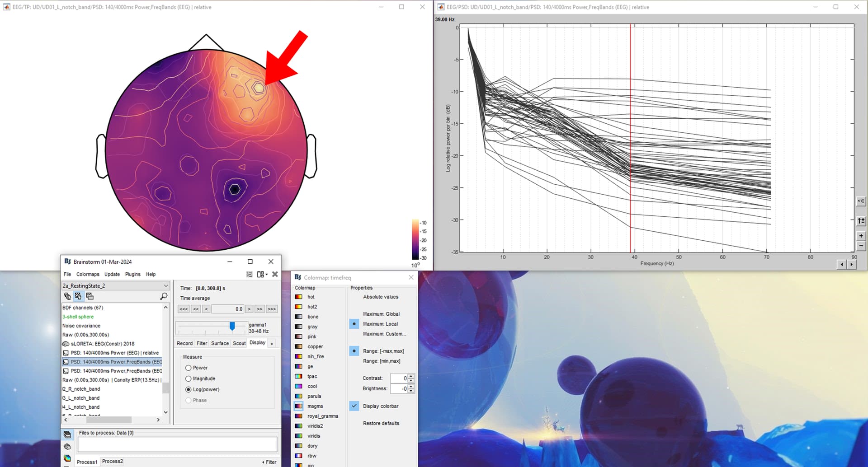Jump back with the <<< time button
Screen dimensions: 868x467
point(184,309)
